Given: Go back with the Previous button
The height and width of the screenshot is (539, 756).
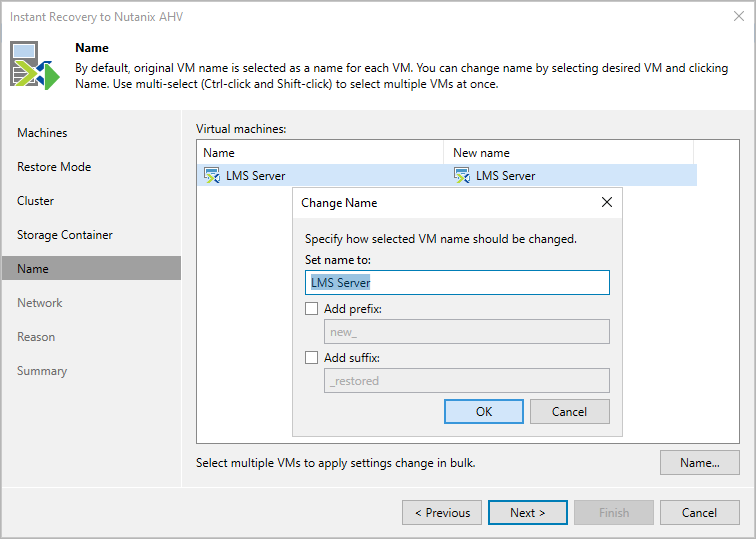Looking at the screenshot, I should 442,513.
